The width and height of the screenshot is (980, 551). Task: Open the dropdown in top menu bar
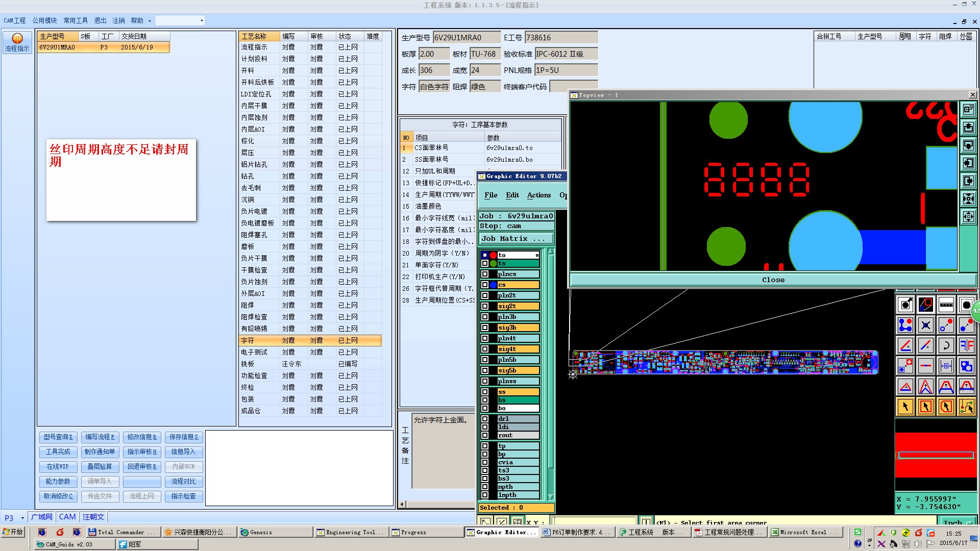coord(202,21)
